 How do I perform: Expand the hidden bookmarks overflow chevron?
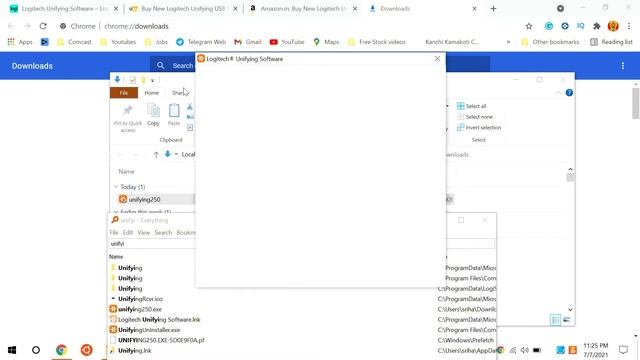click(508, 42)
